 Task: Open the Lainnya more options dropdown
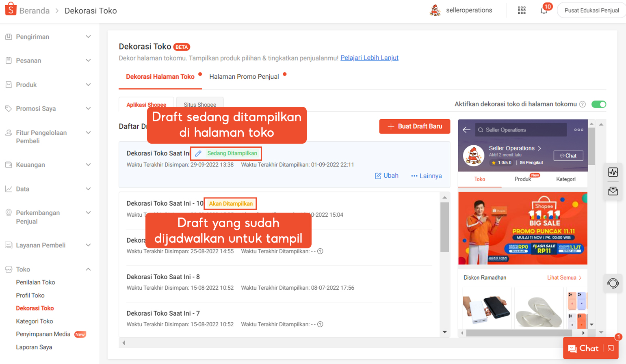click(x=426, y=176)
